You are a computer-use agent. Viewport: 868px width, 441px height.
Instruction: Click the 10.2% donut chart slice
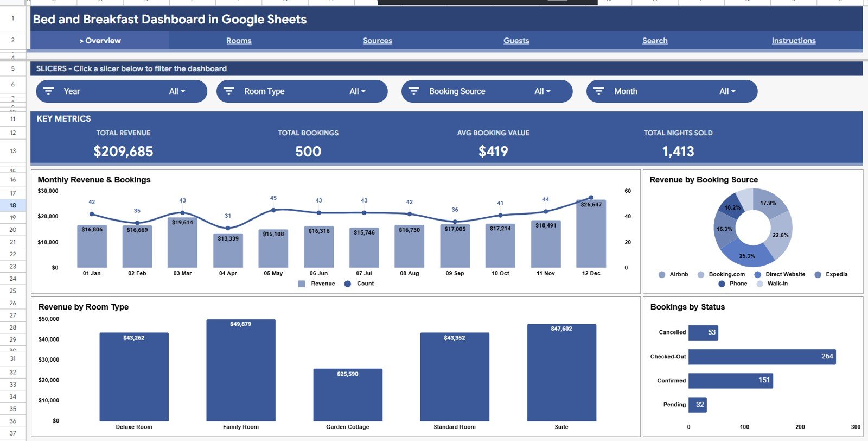point(732,206)
